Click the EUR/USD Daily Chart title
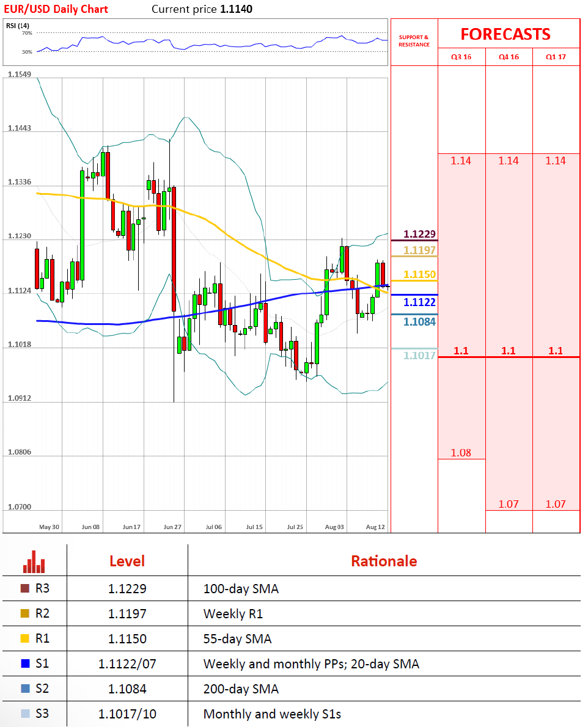The image size is (588, 727). tap(56, 9)
